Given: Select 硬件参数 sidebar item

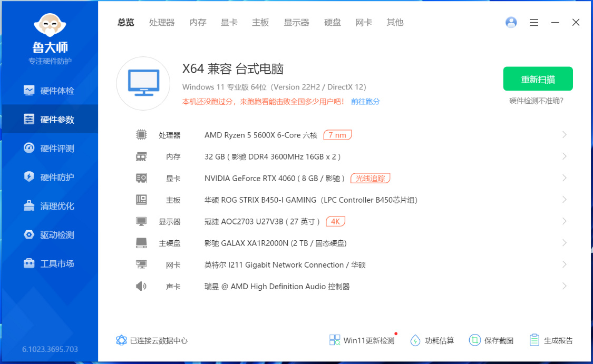Looking at the screenshot, I should [x=50, y=120].
